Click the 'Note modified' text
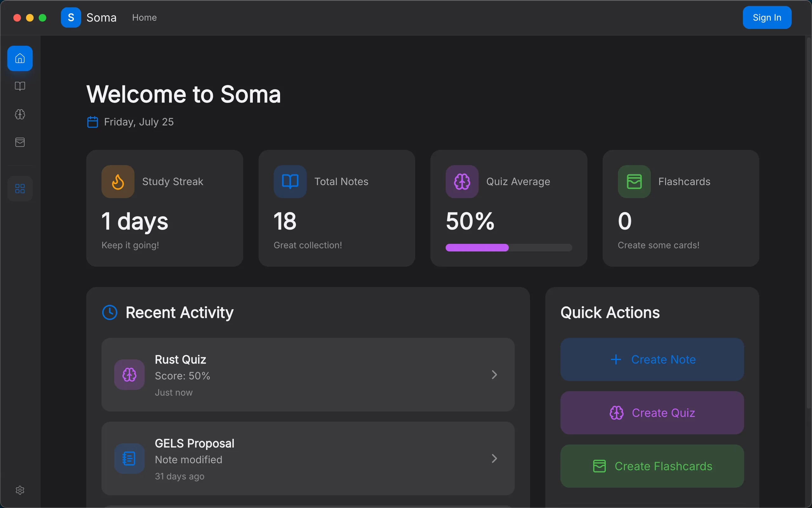This screenshot has height=508, width=812. pos(189,460)
